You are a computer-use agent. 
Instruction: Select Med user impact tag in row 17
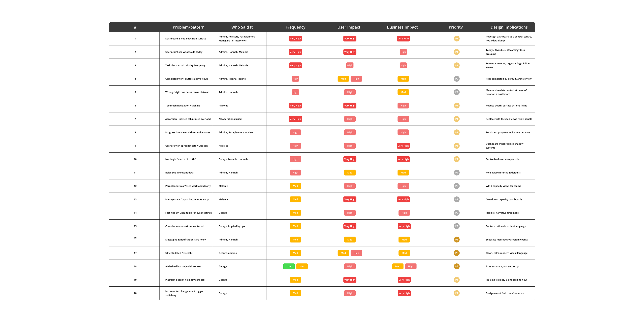tap(343, 253)
